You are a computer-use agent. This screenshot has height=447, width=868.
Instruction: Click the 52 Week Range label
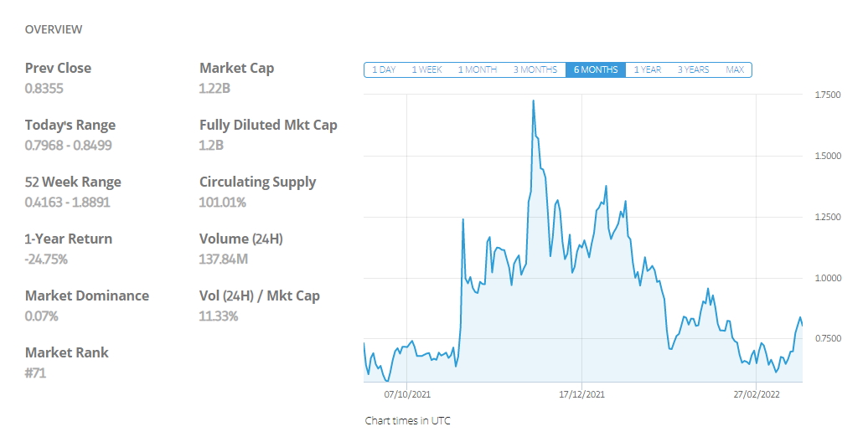point(73,182)
